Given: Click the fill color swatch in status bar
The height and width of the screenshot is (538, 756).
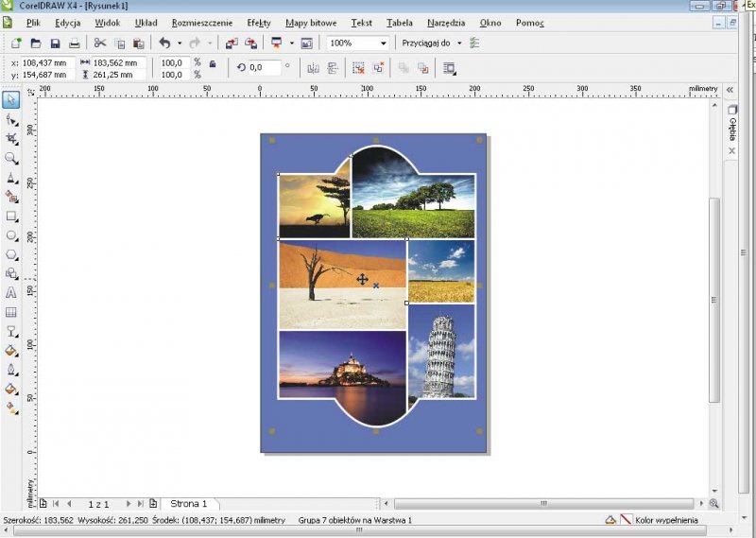Looking at the screenshot, I should click(625, 520).
